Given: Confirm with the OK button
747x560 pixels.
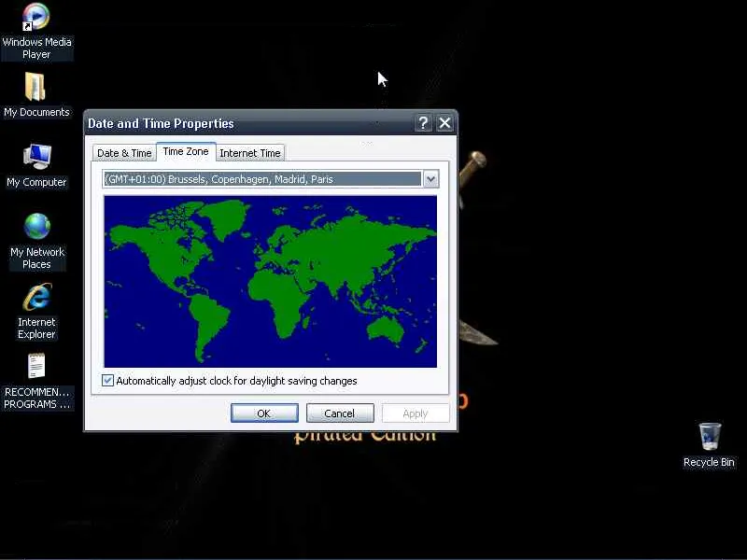Looking at the screenshot, I should [x=264, y=413].
